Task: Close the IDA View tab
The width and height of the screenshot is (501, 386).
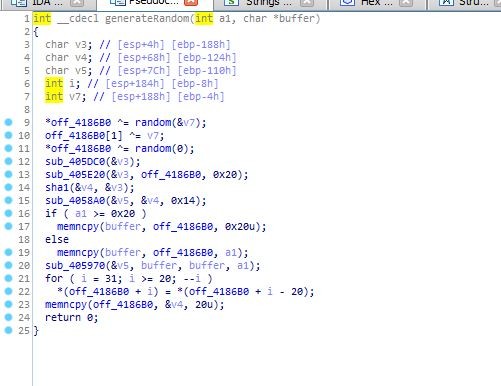Action: [x=77, y=3]
